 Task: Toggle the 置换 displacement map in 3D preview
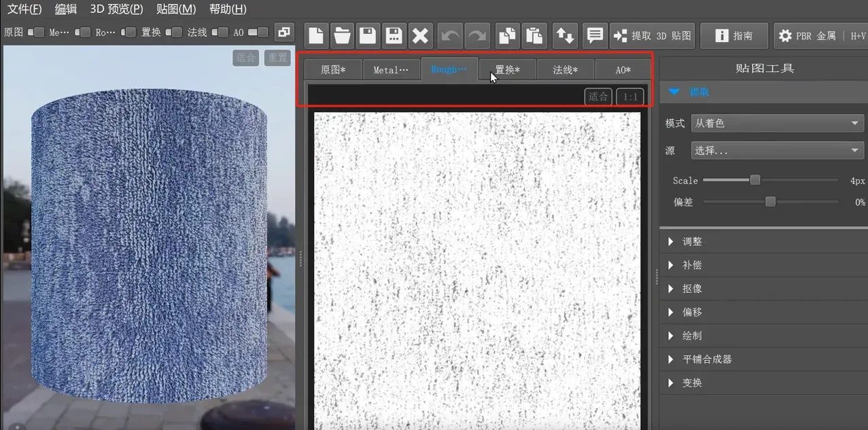coord(174,32)
